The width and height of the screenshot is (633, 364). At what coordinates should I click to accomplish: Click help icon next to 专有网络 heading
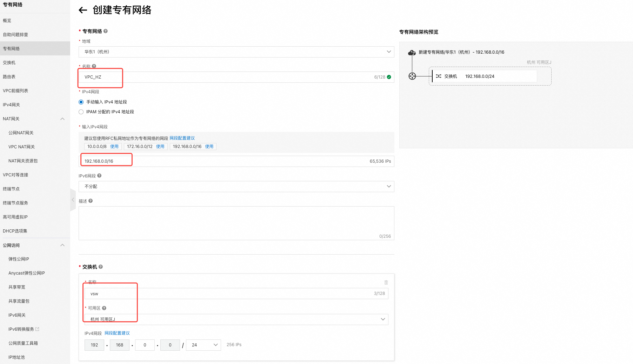pos(106,31)
